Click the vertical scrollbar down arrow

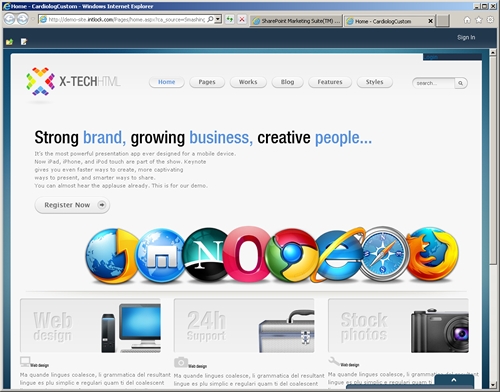[x=493, y=385]
